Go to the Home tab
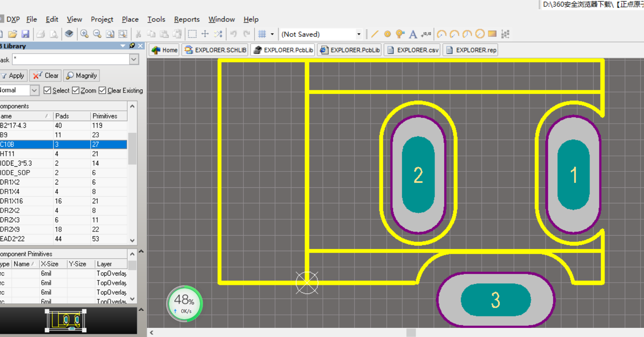 point(164,50)
